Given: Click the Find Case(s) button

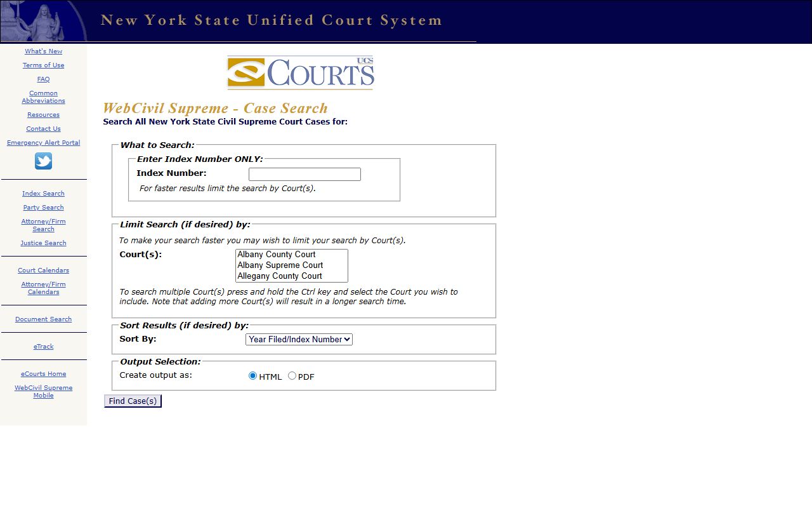Looking at the screenshot, I should tap(133, 401).
